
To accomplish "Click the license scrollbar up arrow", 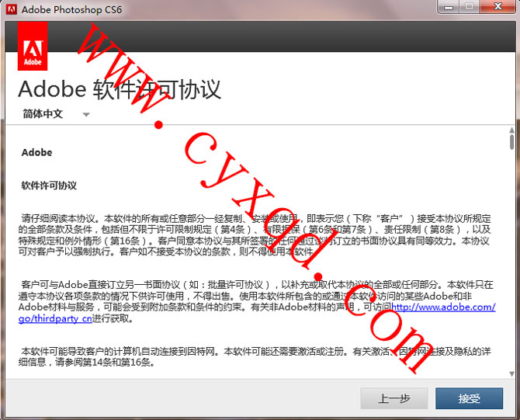I will 511,130.
